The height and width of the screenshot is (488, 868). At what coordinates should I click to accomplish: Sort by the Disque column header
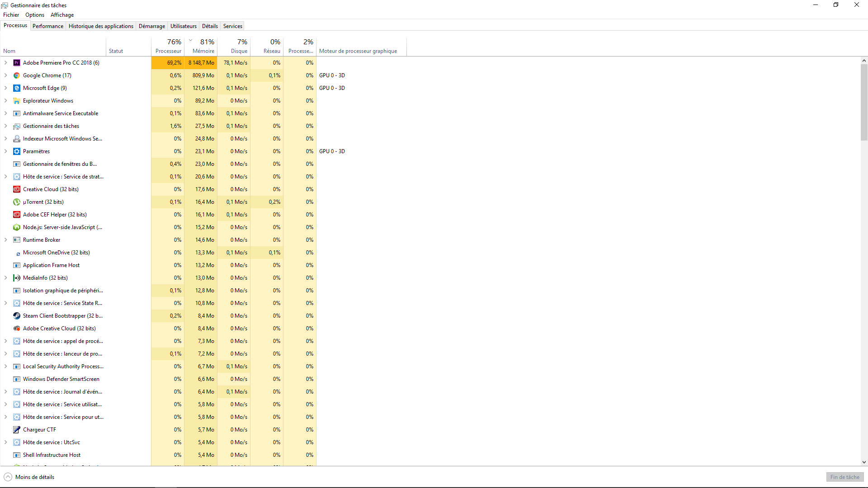(x=234, y=47)
